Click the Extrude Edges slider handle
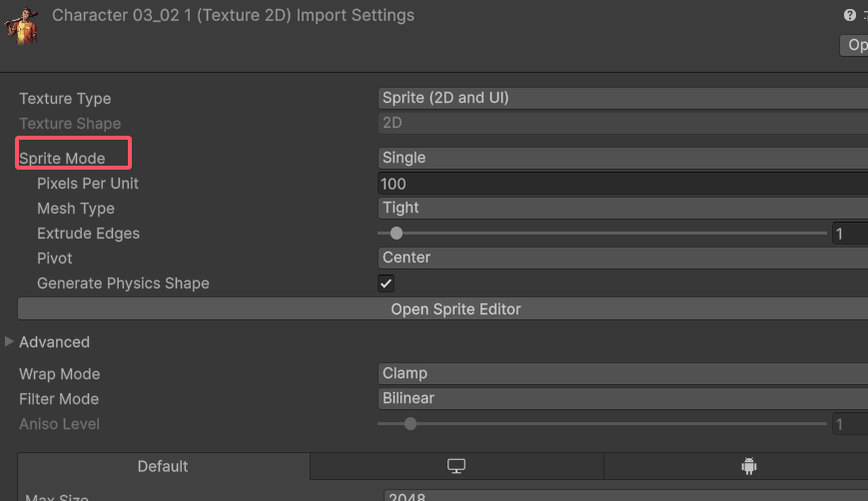The height and width of the screenshot is (501, 868). click(x=397, y=234)
